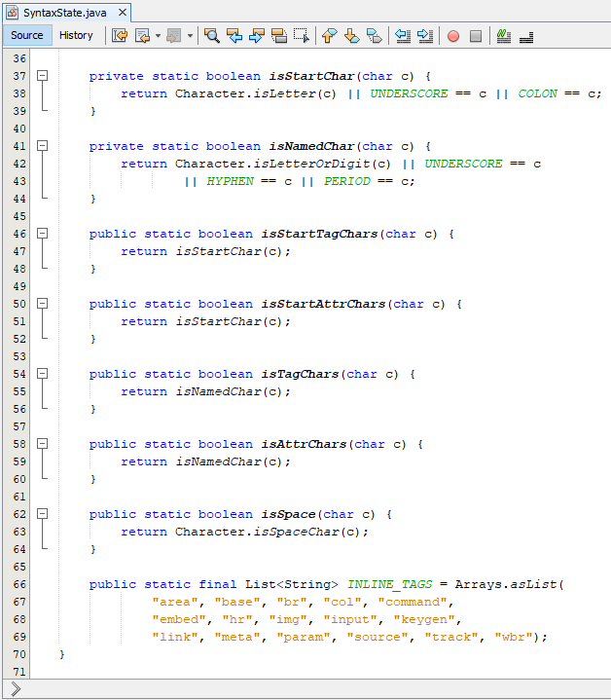Click isNamedChar(c) call on line 55

pos(229,391)
